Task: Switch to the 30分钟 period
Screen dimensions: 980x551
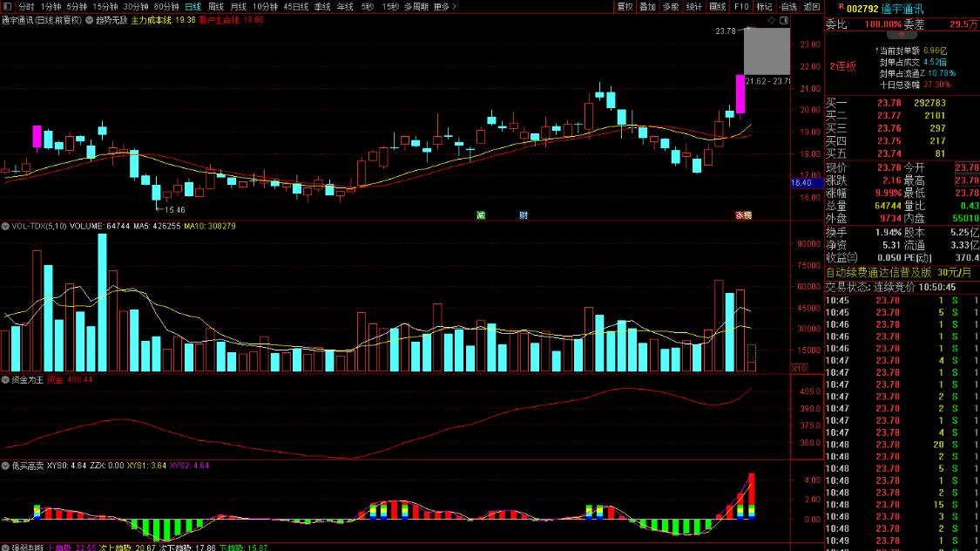Action: coord(136,7)
